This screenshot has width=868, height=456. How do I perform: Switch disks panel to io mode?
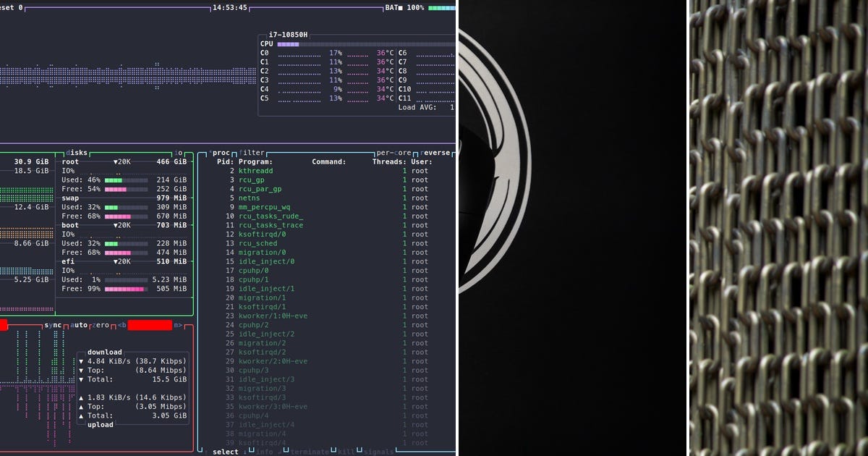(177, 153)
